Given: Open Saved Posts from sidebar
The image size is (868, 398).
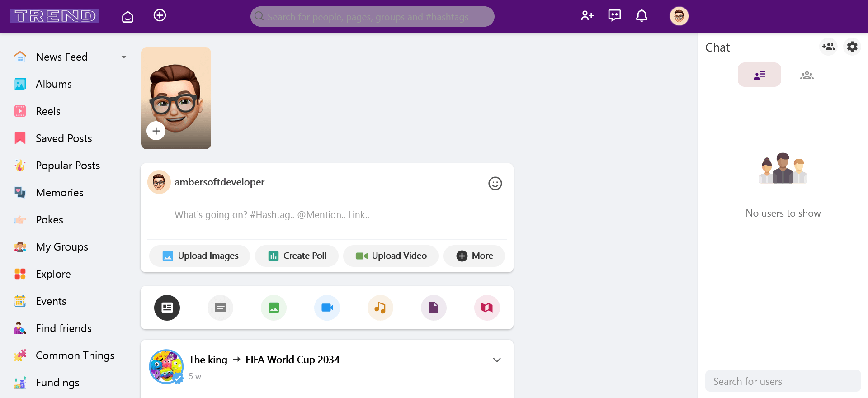Looking at the screenshot, I should pyautogui.click(x=64, y=138).
